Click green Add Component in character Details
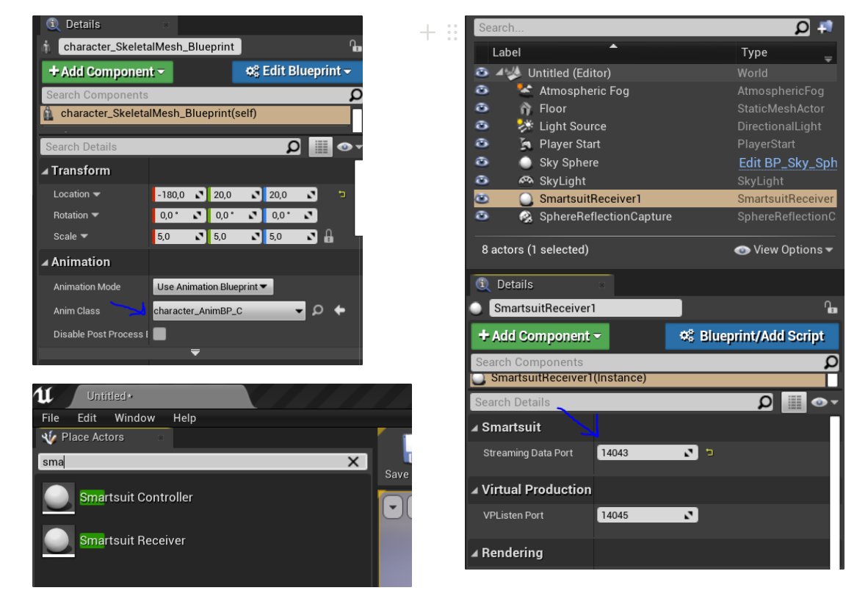Viewport: 868px width, 596px height. coord(107,72)
